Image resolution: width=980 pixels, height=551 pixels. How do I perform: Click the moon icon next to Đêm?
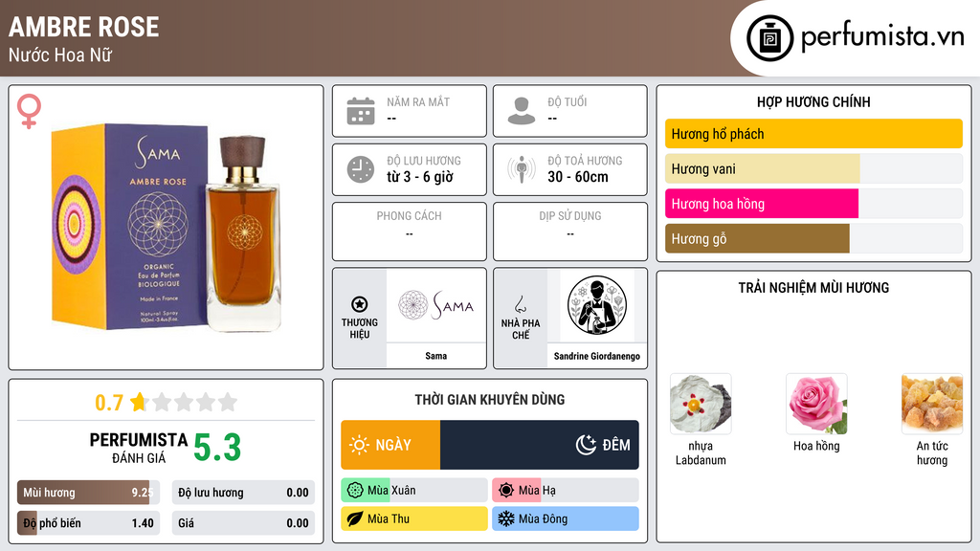tap(586, 445)
